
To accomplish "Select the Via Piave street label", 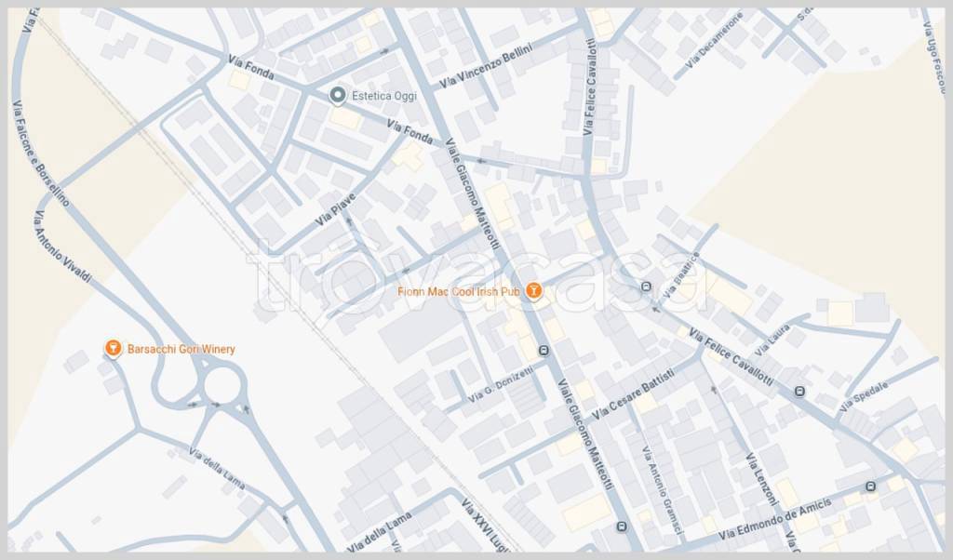I will coord(335,209).
